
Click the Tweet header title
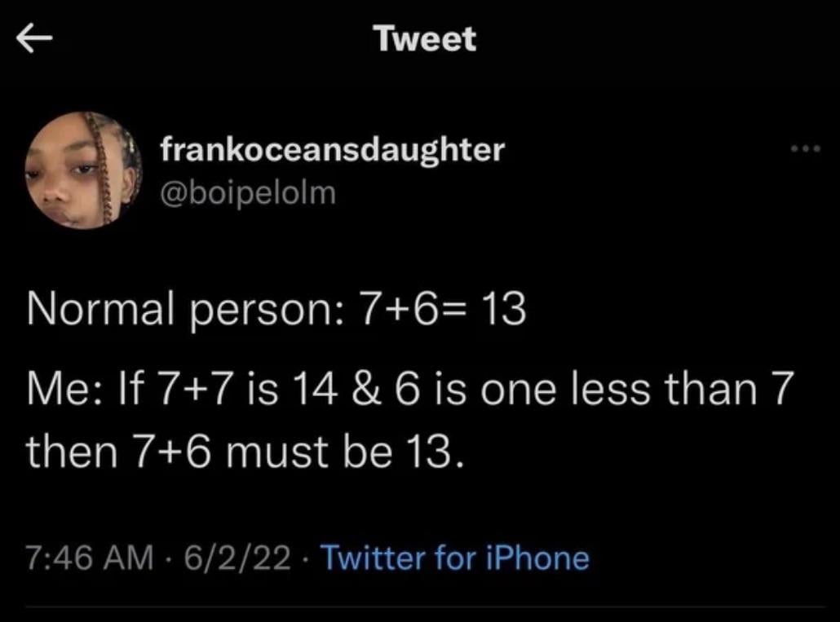click(x=424, y=39)
